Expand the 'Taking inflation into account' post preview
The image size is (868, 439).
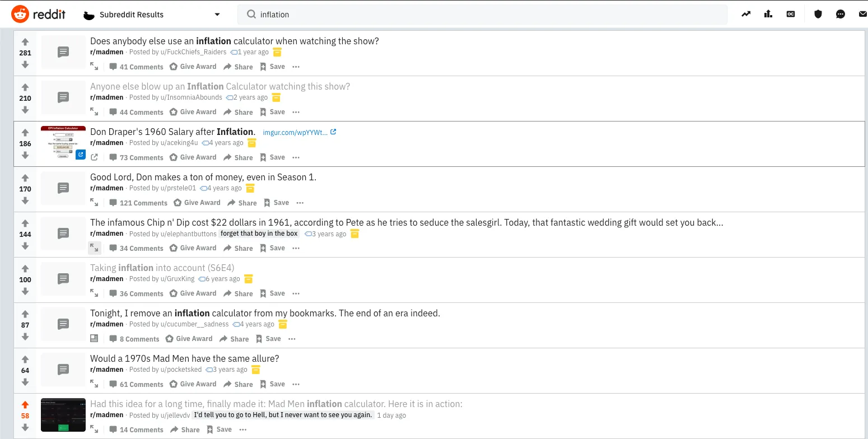[x=94, y=293]
